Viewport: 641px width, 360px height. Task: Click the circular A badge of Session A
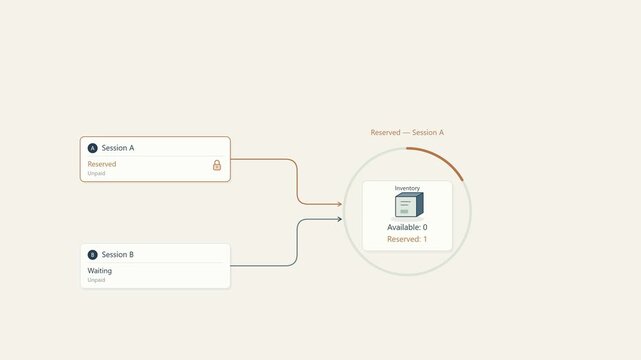coord(92,148)
